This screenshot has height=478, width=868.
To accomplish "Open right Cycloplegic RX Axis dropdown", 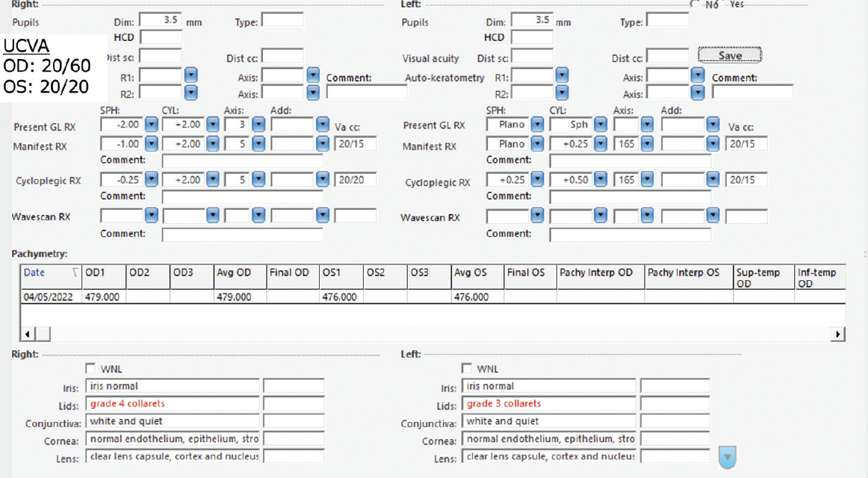I will coord(258,180).
